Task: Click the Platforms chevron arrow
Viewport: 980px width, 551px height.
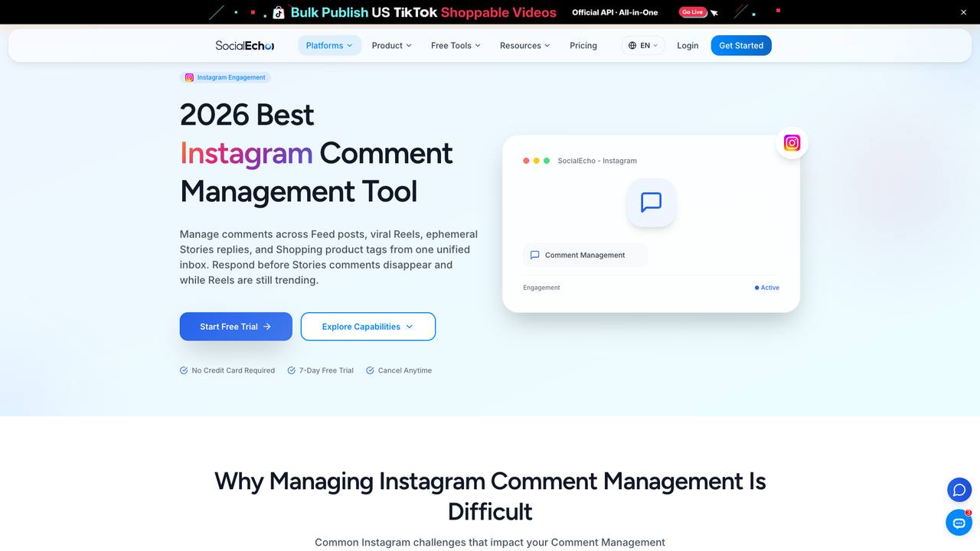Action: click(x=350, y=46)
